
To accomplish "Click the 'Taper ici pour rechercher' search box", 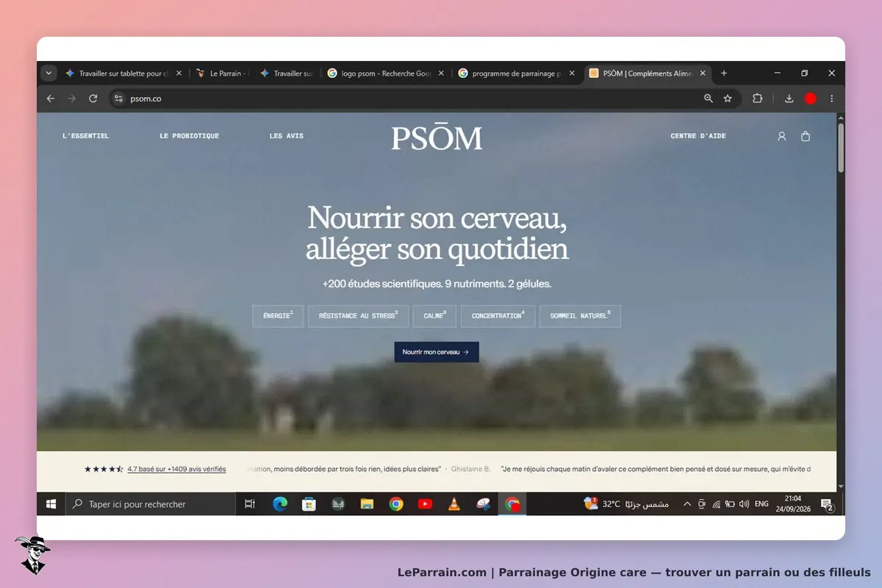I will pos(151,504).
